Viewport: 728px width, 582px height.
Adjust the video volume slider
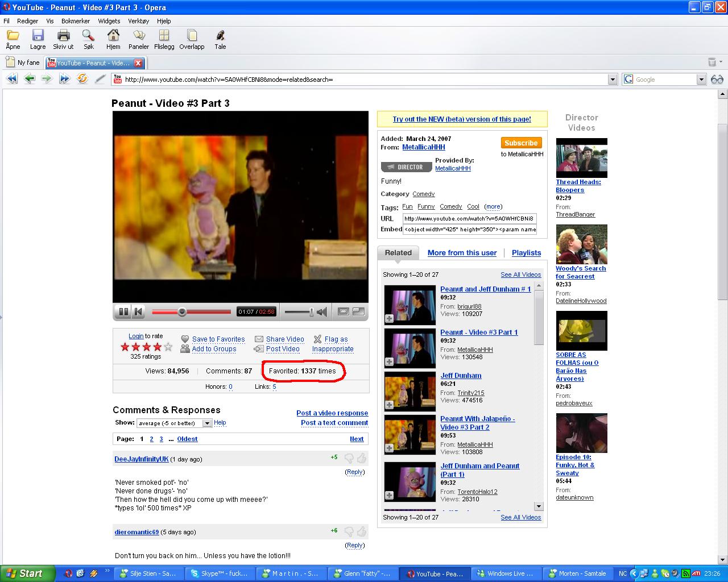tap(299, 311)
